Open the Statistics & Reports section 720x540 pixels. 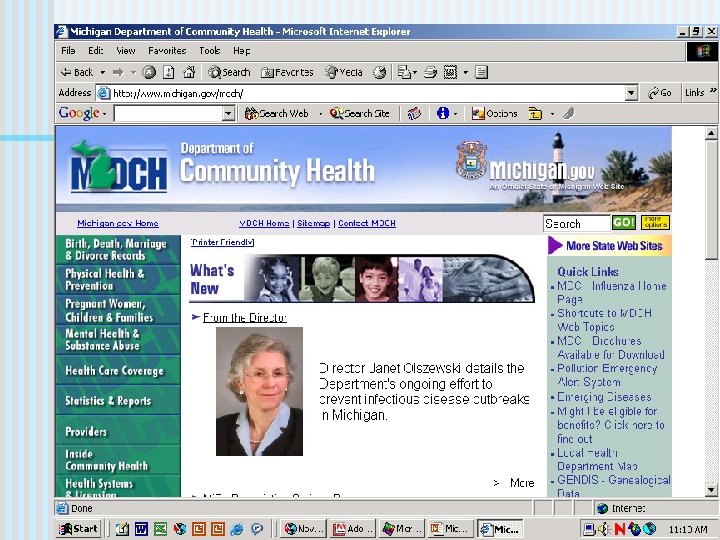118,400
